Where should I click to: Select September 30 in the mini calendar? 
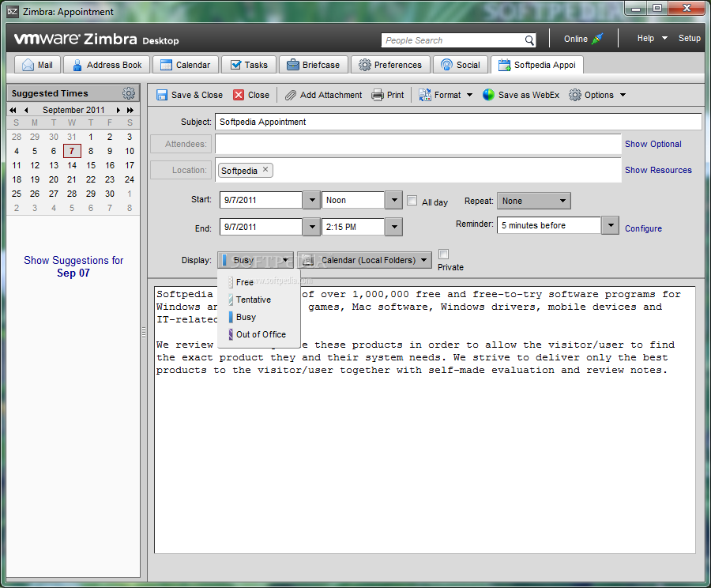[110, 194]
